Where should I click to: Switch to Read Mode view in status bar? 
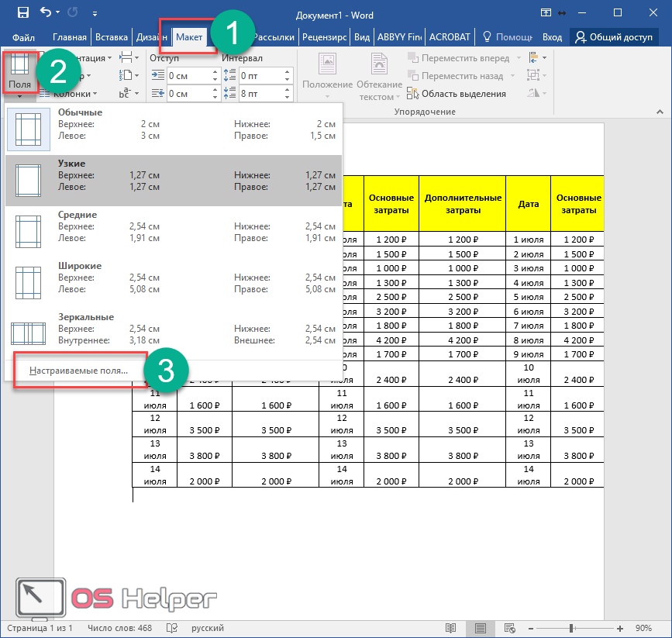[x=451, y=627]
